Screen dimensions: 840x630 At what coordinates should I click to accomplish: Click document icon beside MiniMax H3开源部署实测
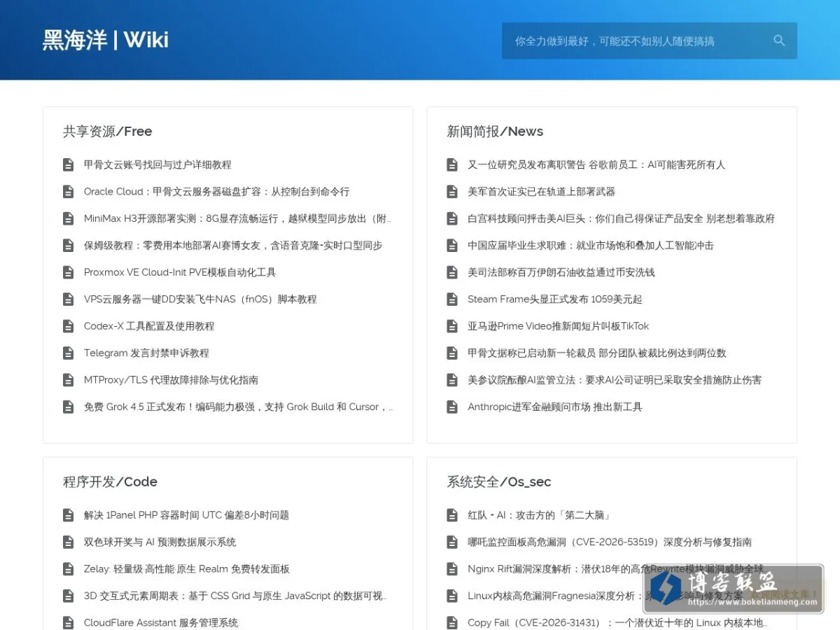(x=69, y=218)
